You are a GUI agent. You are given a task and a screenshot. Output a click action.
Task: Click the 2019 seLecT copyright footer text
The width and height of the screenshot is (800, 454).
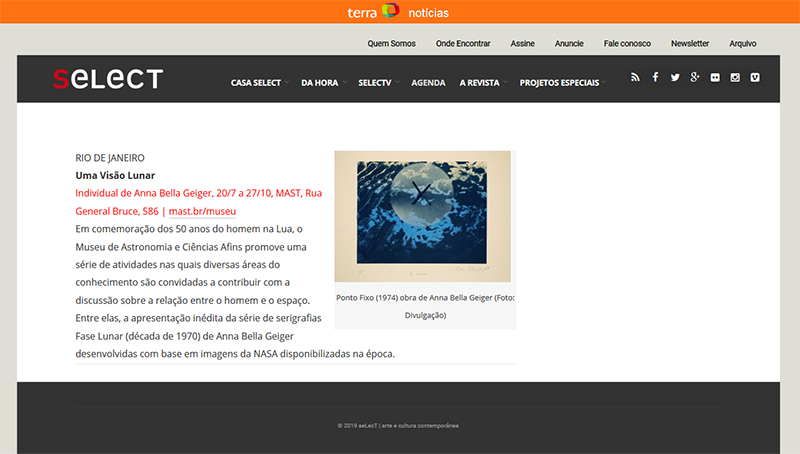pyautogui.click(x=398, y=425)
